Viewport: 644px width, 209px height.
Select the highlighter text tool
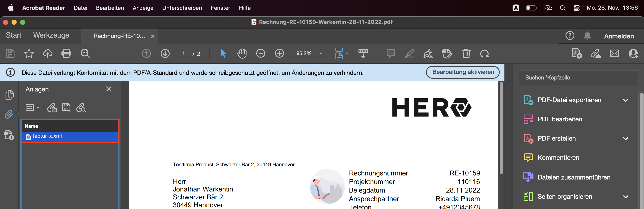(409, 54)
